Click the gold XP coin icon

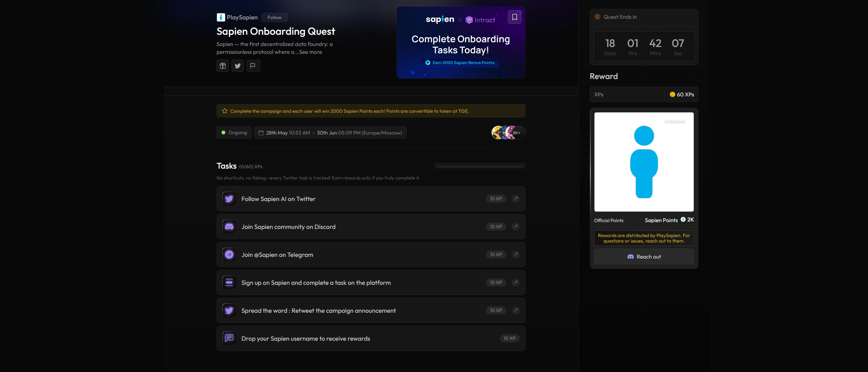(x=672, y=94)
